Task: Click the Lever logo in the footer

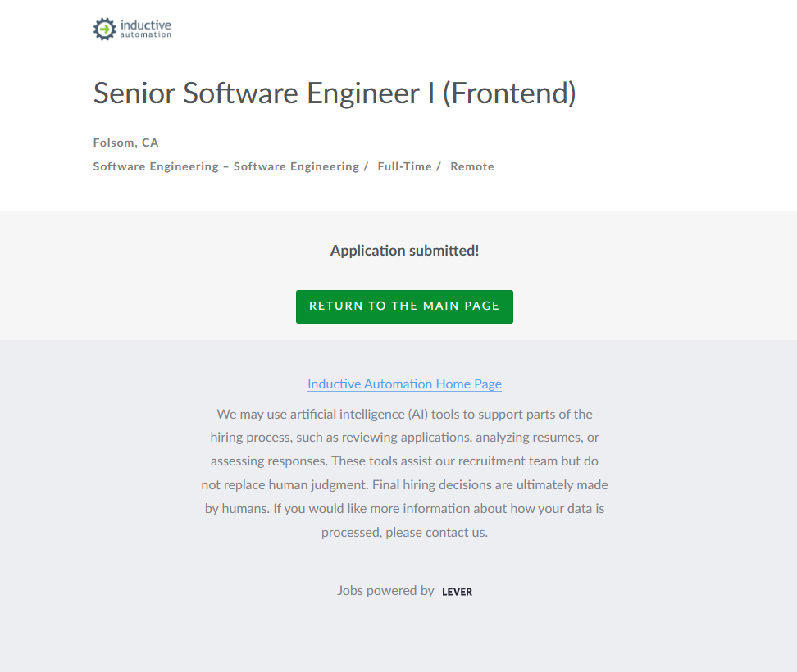Action: (x=457, y=592)
